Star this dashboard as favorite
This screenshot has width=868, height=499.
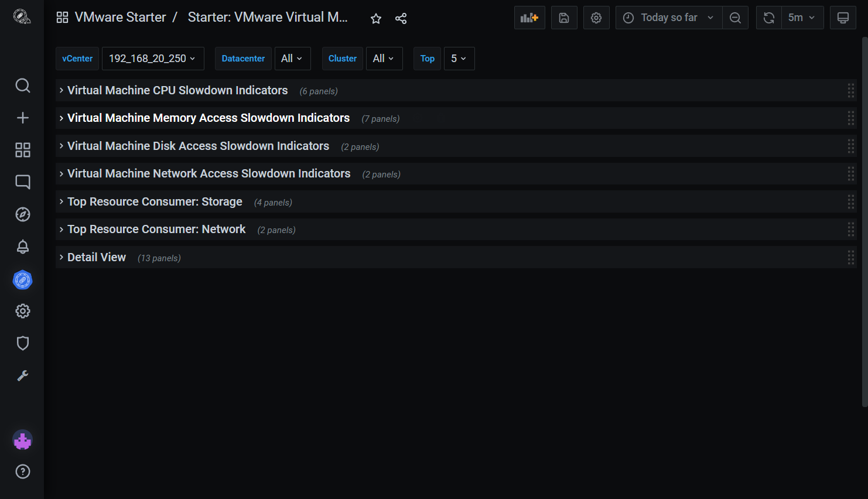tap(376, 19)
